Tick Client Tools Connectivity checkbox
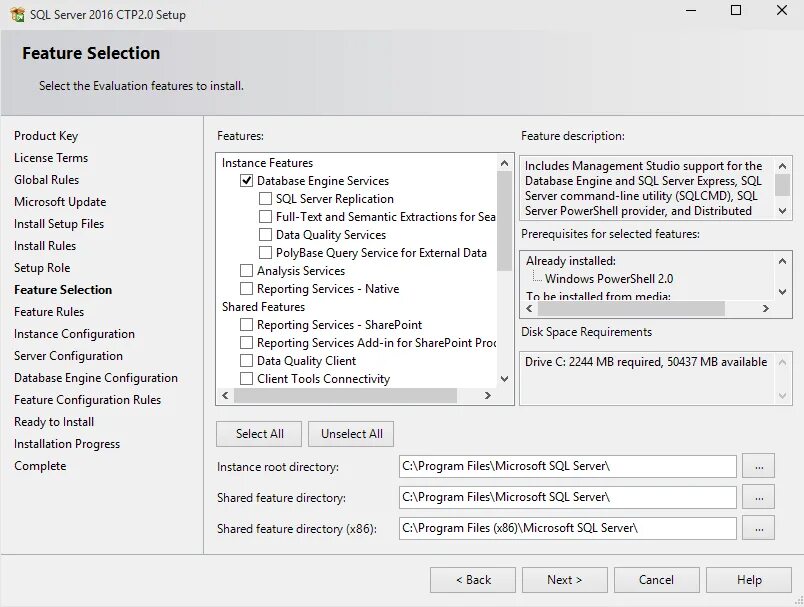The width and height of the screenshot is (804, 607). [x=246, y=378]
